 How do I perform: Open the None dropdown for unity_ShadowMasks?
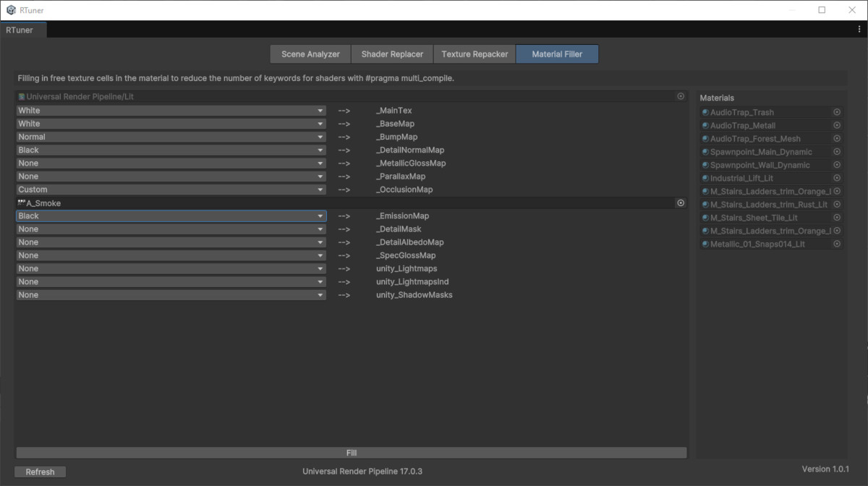tap(170, 294)
